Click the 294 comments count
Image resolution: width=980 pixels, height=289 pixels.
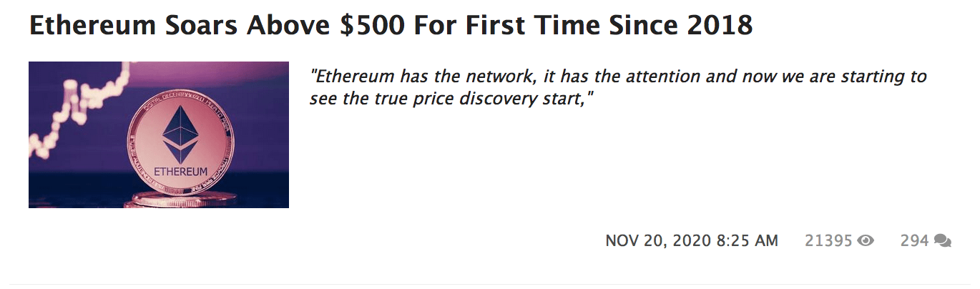[x=914, y=241]
